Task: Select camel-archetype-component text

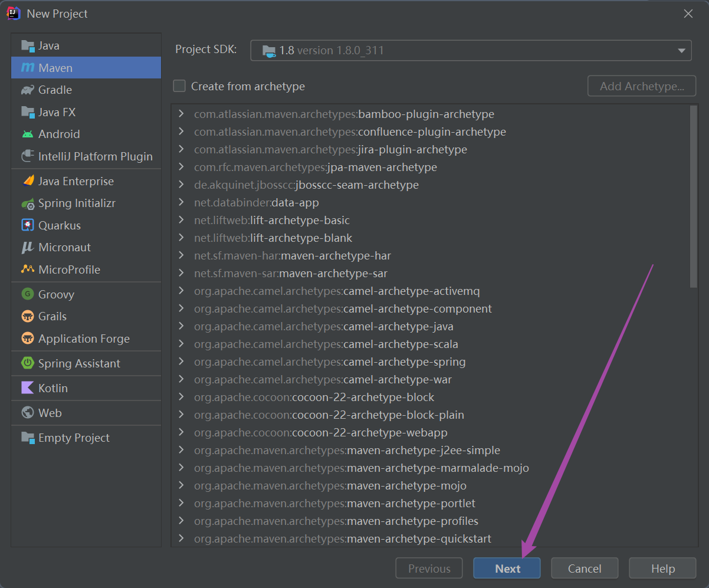Action: point(418,308)
